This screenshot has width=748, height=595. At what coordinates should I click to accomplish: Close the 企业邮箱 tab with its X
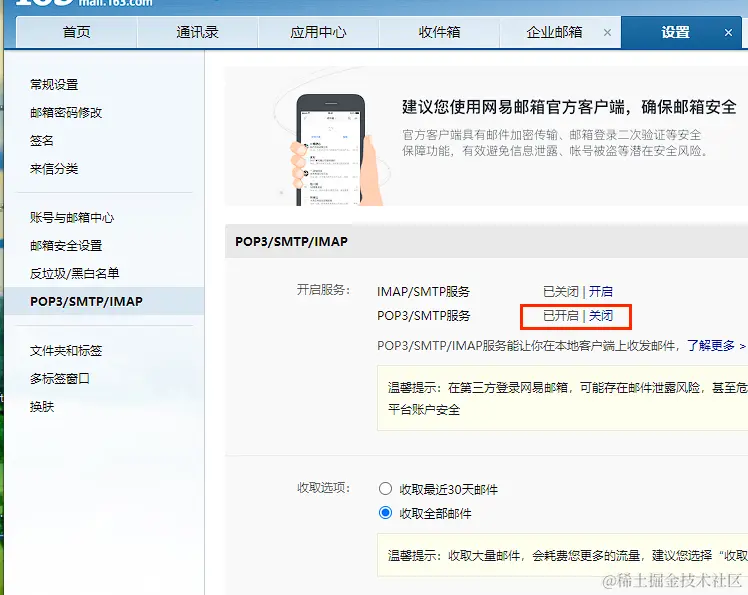pyautogui.click(x=607, y=32)
